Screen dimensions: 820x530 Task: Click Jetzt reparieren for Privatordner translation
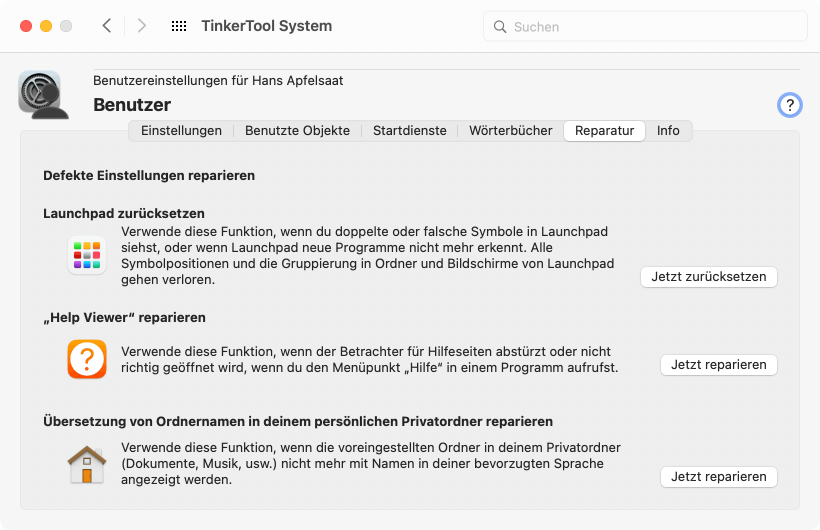click(719, 477)
